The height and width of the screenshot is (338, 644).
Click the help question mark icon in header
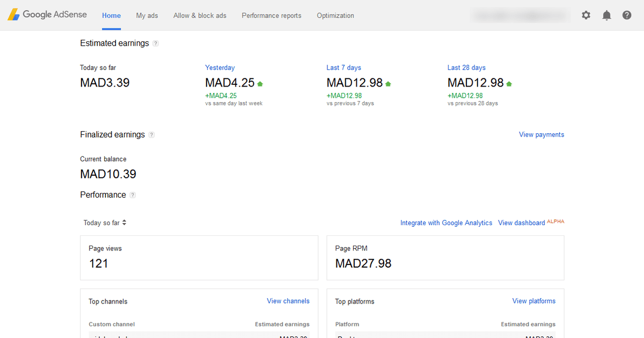[627, 16]
